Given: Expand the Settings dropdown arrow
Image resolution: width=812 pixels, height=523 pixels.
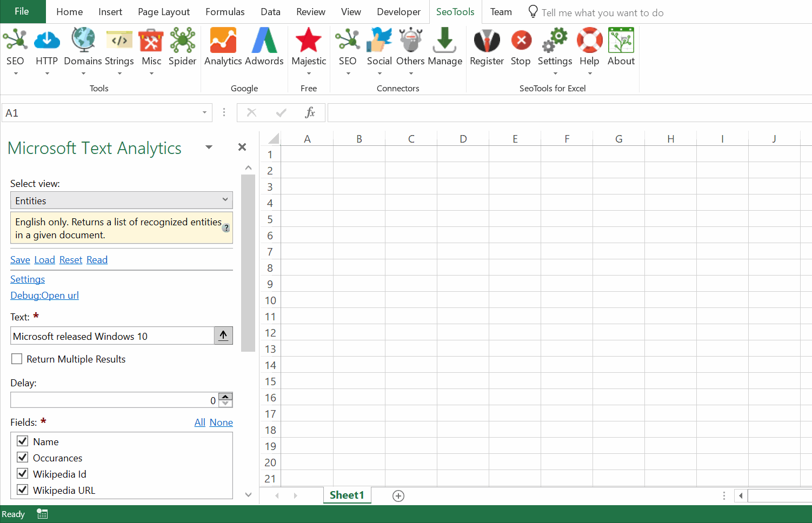Looking at the screenshot, I should 555,73.
